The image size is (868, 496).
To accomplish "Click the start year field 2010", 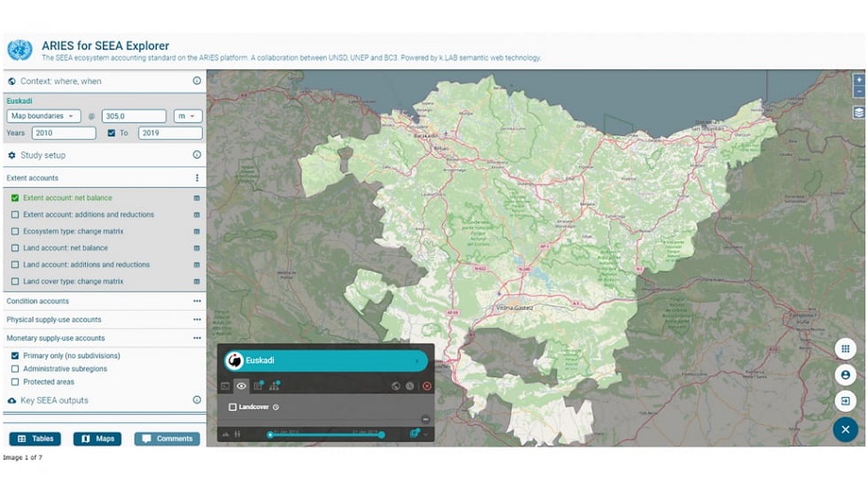I will 64,133.
